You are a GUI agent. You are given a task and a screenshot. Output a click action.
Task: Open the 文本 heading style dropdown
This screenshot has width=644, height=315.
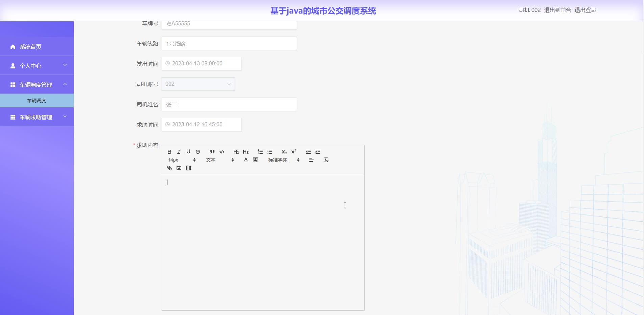point(220,160)
